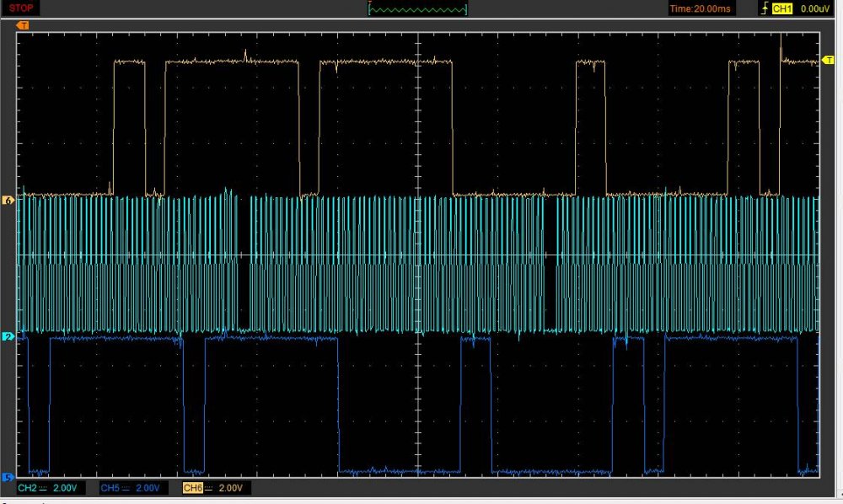Click the CH6 ground level marker
This screenshot has width=843, height=504.
pos(8,201)
